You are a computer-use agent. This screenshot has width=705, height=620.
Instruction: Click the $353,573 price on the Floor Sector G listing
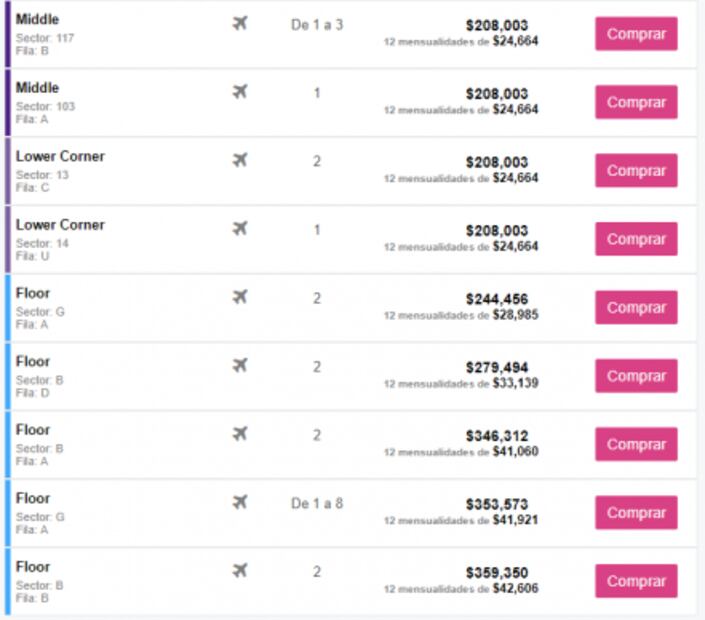(x=497, y=504)
